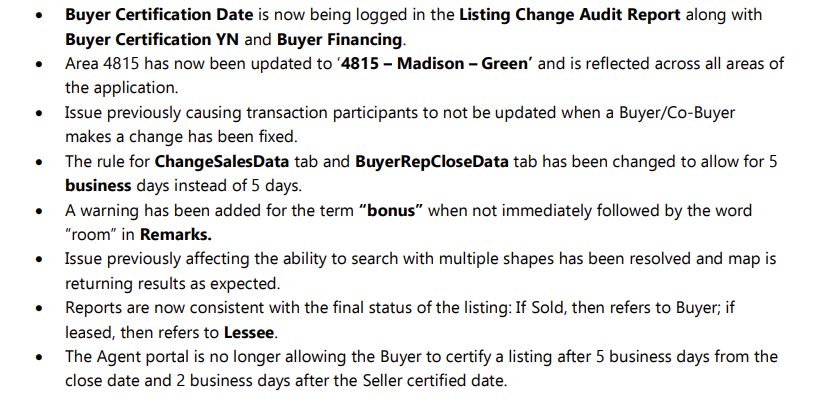Click the quoted bold term 'bonus'
The height and width of the screenshot is (410, 823).
391,211
